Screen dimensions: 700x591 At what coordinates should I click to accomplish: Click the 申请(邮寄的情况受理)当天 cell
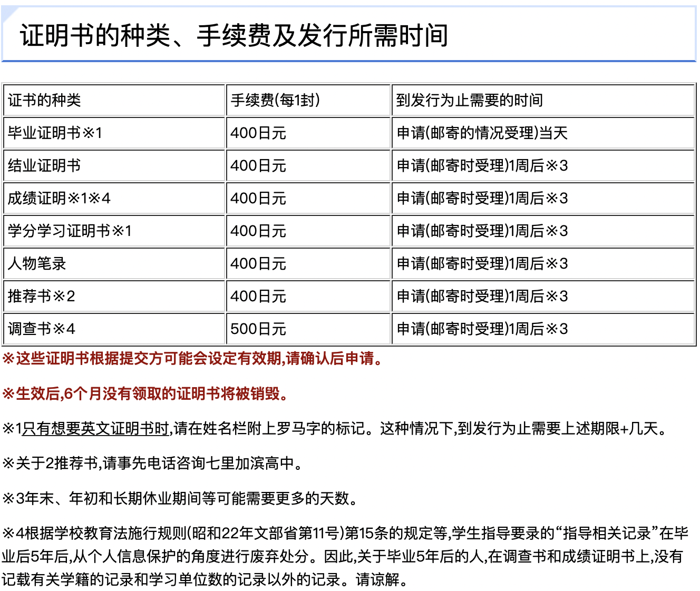pos(543,133)
